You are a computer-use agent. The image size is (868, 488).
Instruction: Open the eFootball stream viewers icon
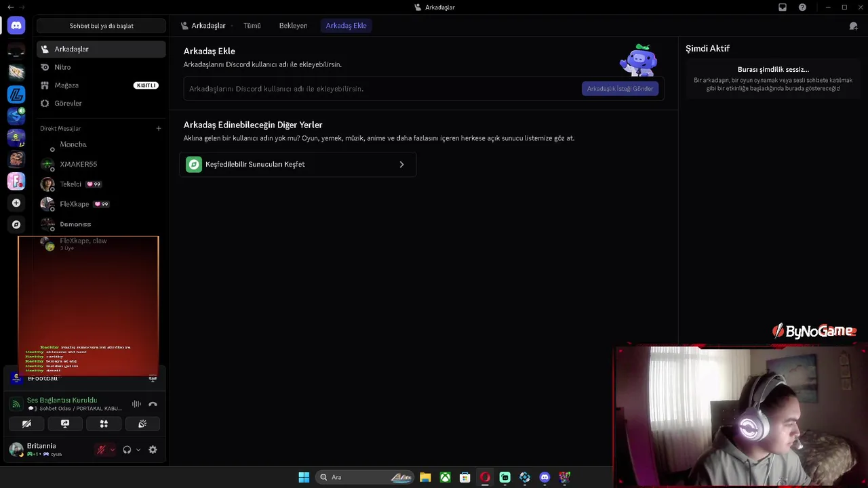click(153, 379)
